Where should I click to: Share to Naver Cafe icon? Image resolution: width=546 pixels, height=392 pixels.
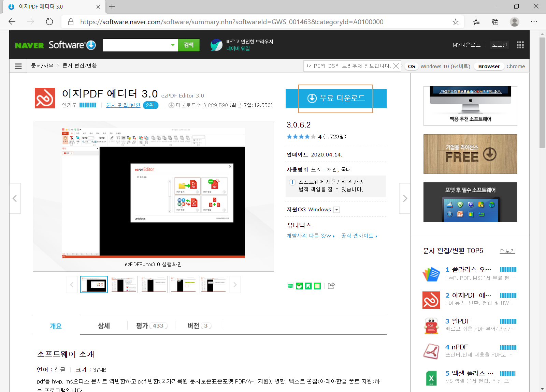[299, 286]
